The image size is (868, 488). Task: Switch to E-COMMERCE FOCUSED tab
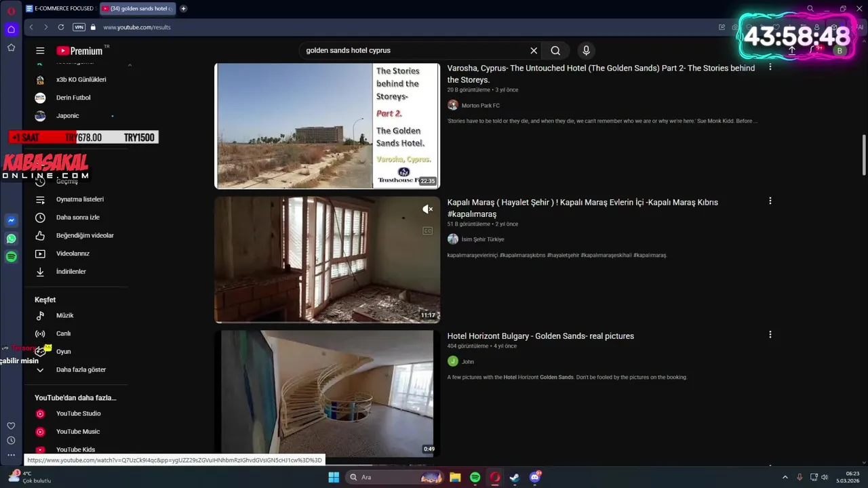[x=60, y=9]
